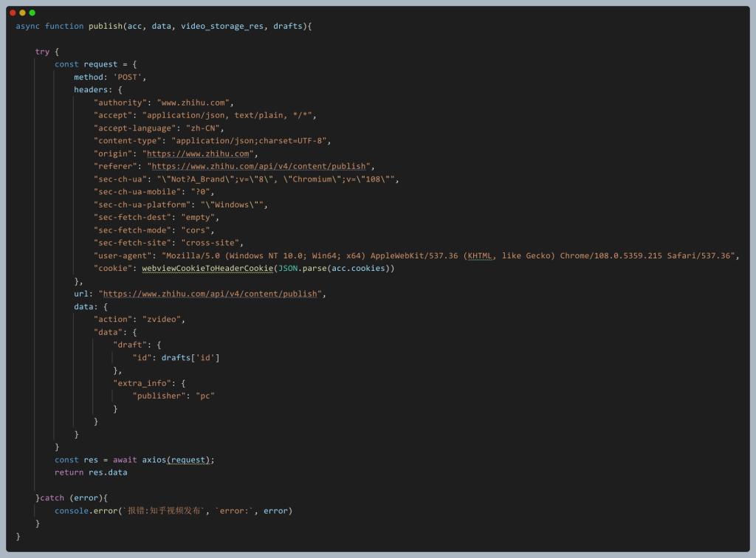Click the try keyword

(x=41, y=52)
